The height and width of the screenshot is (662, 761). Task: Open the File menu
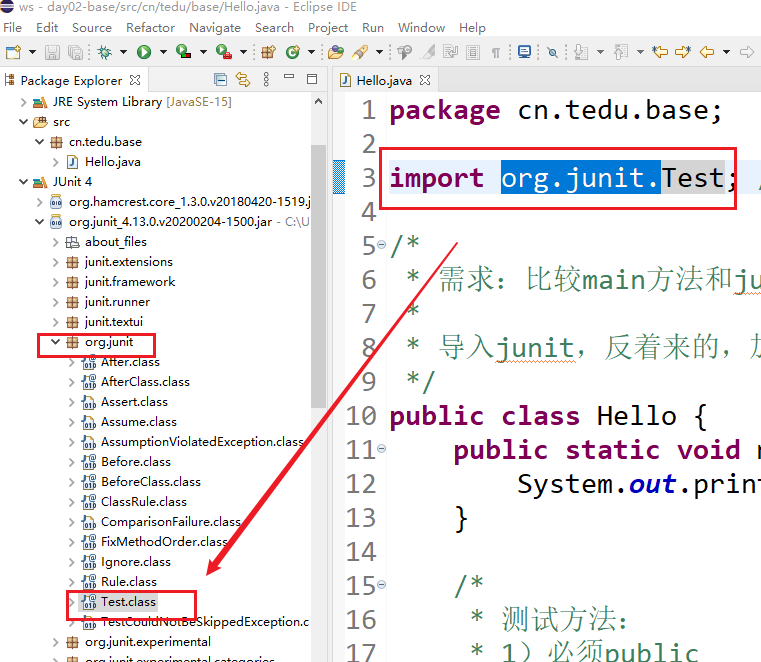(x=12, y=28)
